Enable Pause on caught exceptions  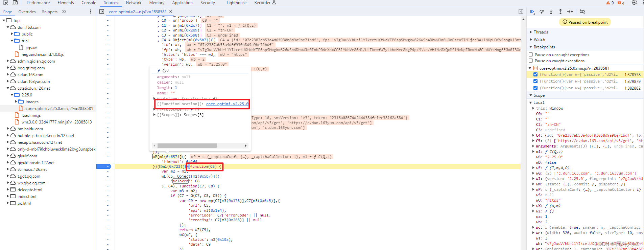click(x=531, y=61)
